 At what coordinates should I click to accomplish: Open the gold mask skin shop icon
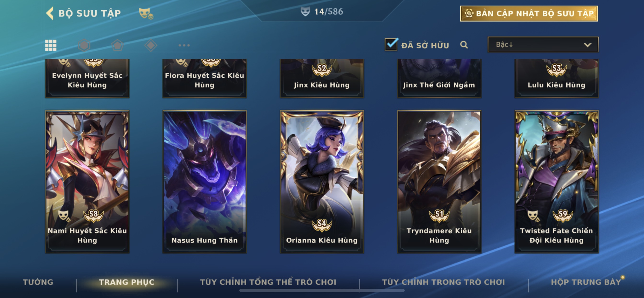146,13
